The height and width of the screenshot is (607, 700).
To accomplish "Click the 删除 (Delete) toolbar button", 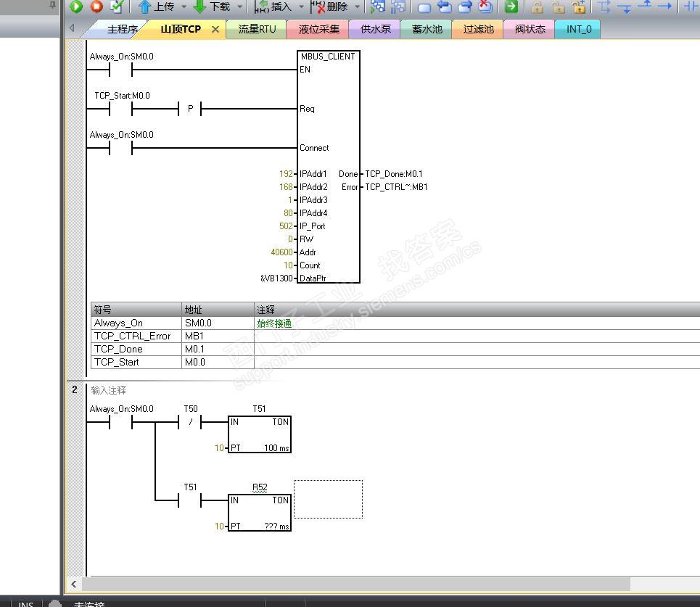I will 329,7.
